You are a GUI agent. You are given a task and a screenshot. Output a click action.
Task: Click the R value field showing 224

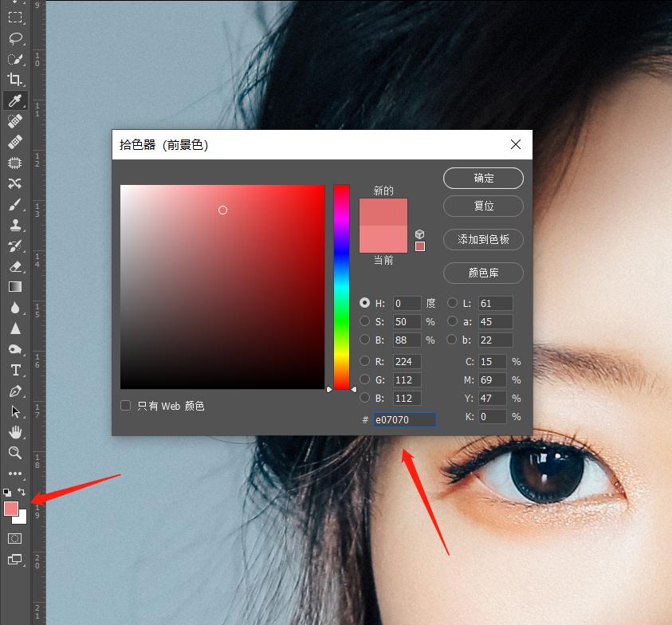pos(407,361)
